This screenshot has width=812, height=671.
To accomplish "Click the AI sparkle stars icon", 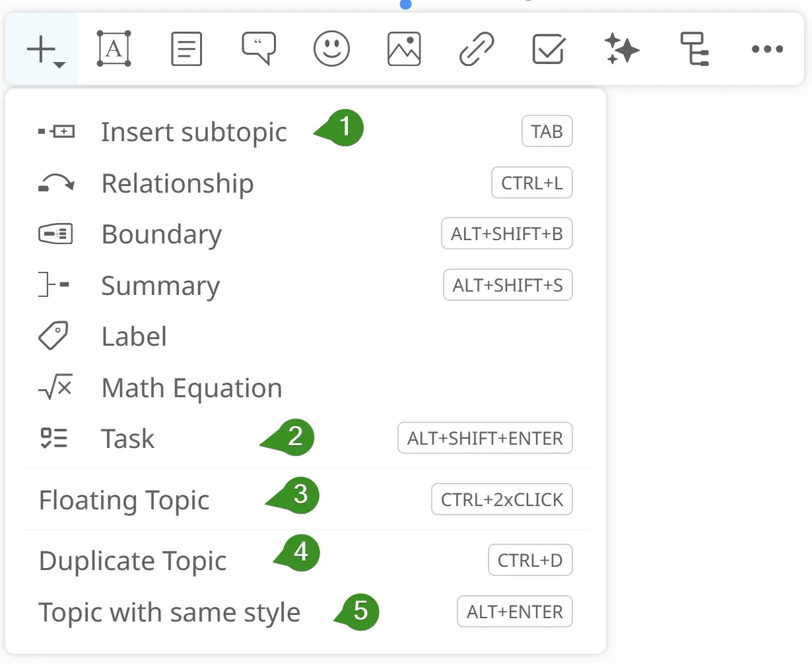I will pyautogui.click(x=621, y=49).
